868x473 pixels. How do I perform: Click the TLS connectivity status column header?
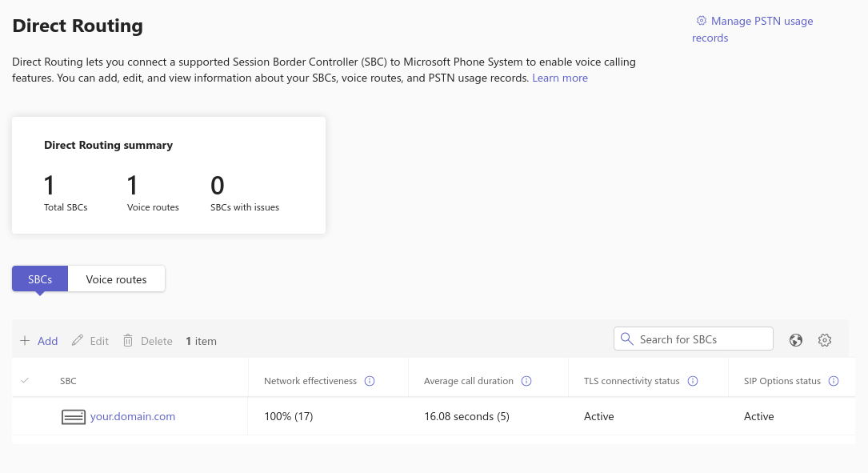point(632,381)
